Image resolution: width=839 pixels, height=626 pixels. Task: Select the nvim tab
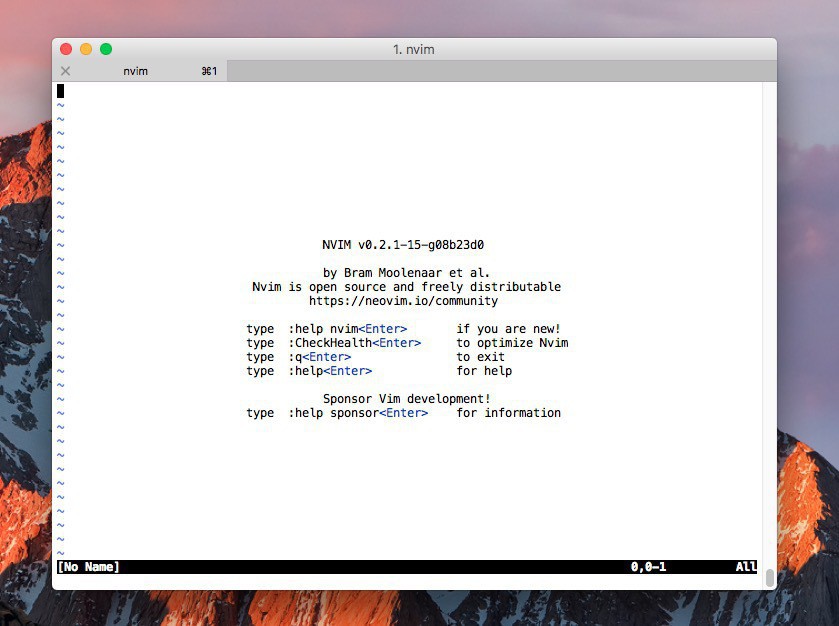point(140,71)
